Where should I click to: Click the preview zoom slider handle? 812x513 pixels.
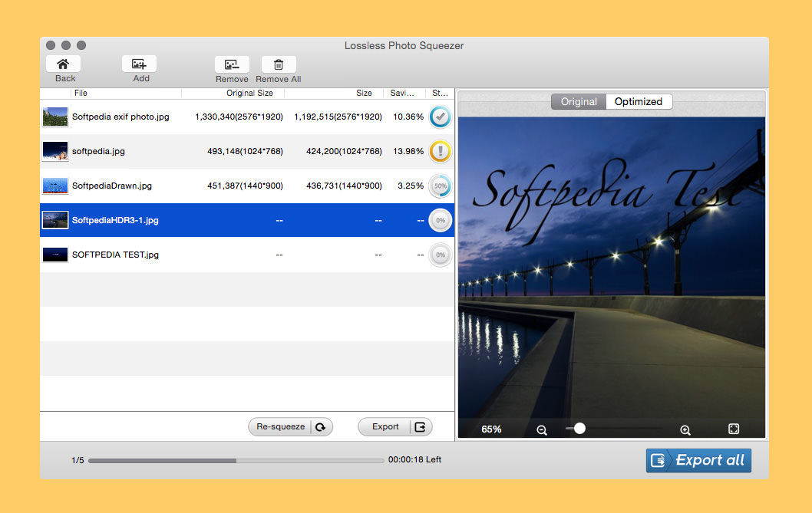point(579,428)
